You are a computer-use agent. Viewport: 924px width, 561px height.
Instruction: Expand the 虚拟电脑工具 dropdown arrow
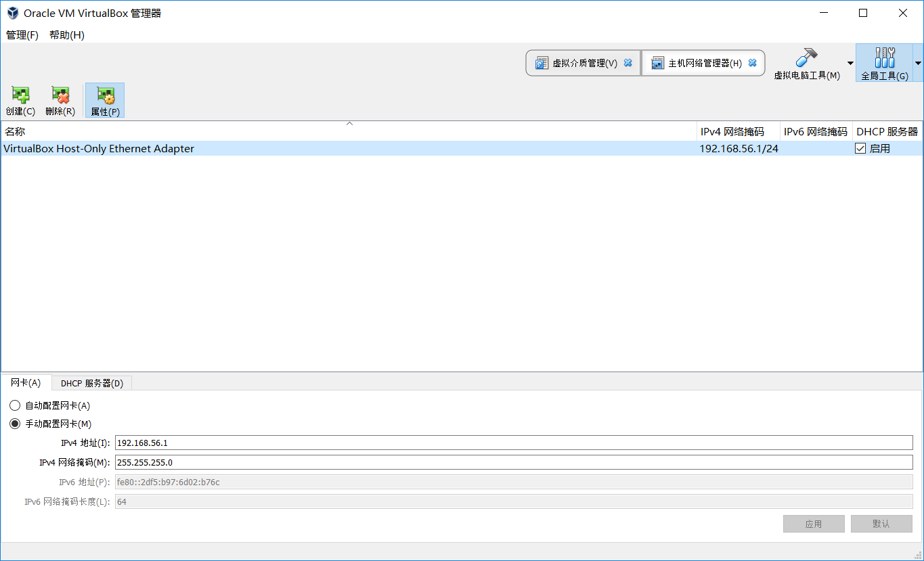[850, 64]
